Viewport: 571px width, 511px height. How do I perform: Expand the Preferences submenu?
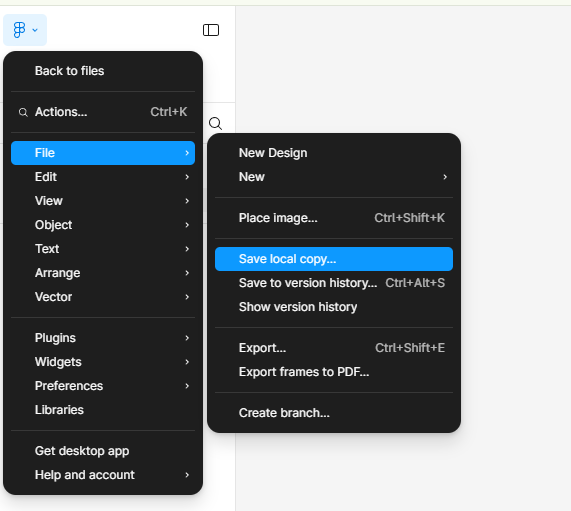tap(103, 386)
